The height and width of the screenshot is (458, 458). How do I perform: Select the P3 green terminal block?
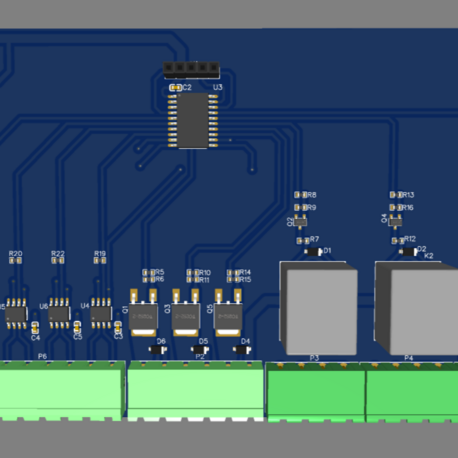click(316, 392)
